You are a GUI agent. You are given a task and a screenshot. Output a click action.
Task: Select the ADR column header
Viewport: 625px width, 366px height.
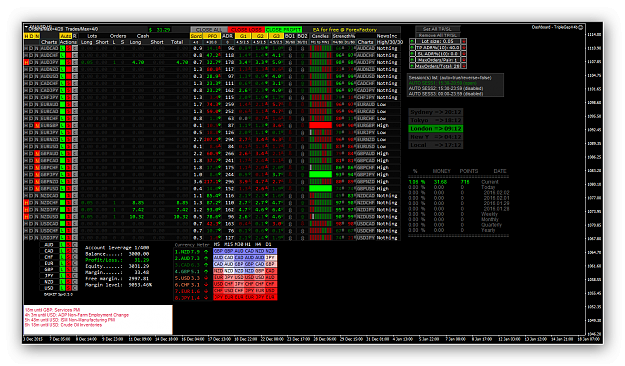click(228, 36)
